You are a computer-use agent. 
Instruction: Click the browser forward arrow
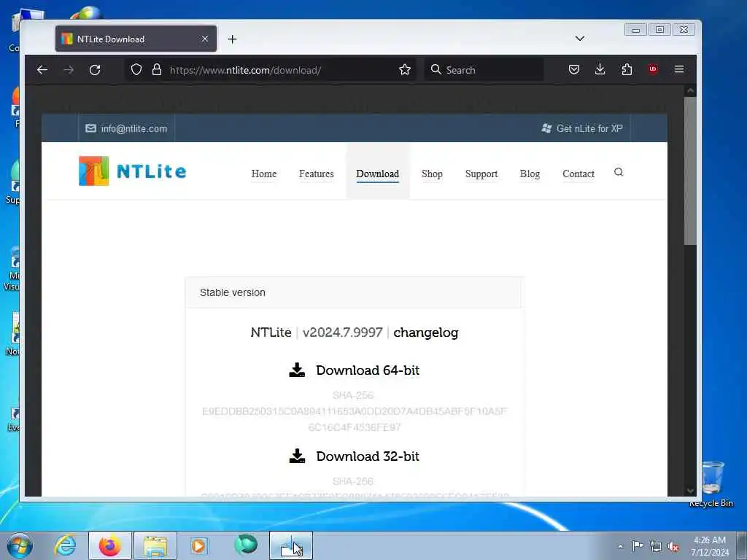69,70
